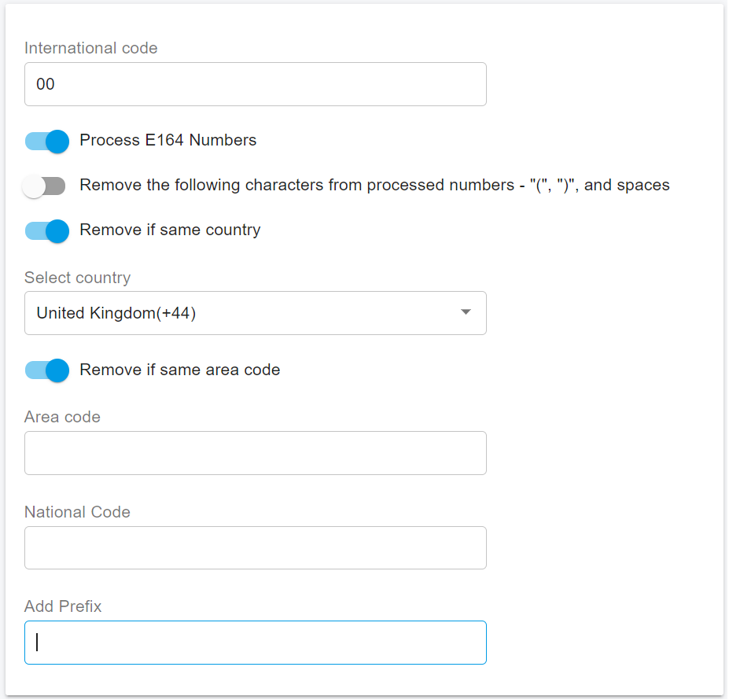The width and height of the screenshot is (729, 700).
Task: Focus the Area code input
Action: pyautogui.click(x=256, y=453)
